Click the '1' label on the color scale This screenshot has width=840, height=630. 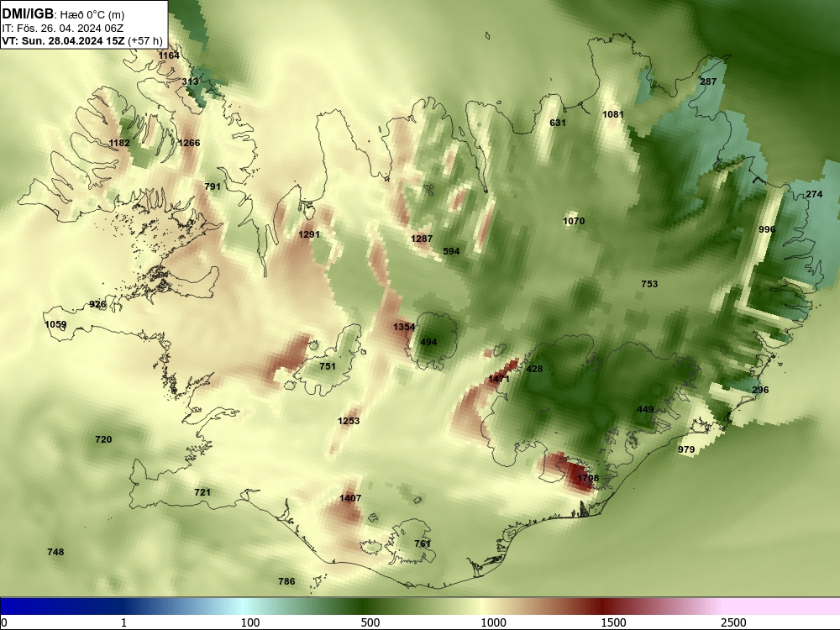click(x=124, y=622)
